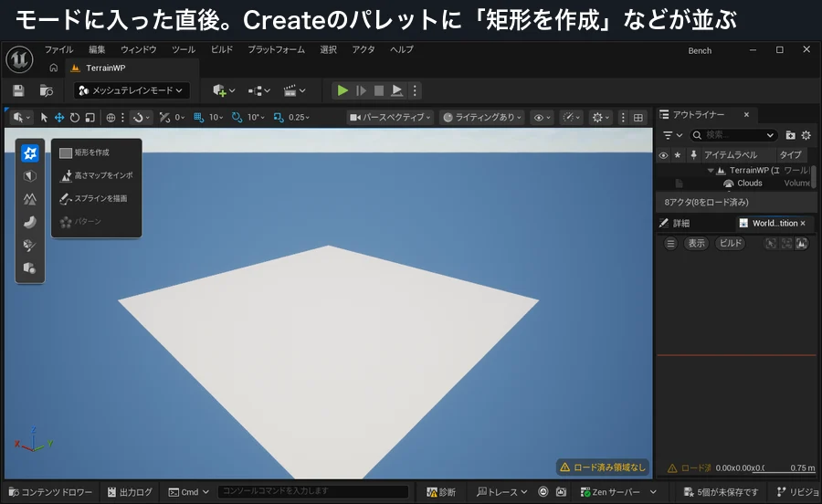Click the 高さマップをインポ import tool
Image resolution: width=822 pixels, height=504 pixels.
point(97,175)
